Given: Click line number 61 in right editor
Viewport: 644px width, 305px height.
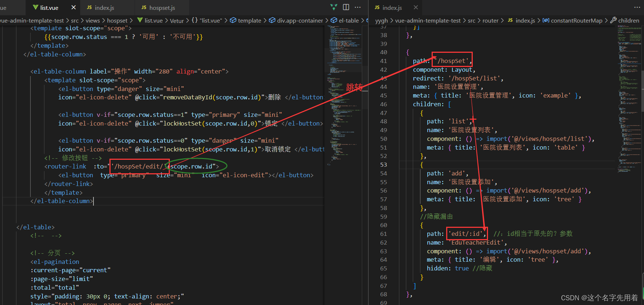Looking at the screenshot, I should click(x=383, y=234).
